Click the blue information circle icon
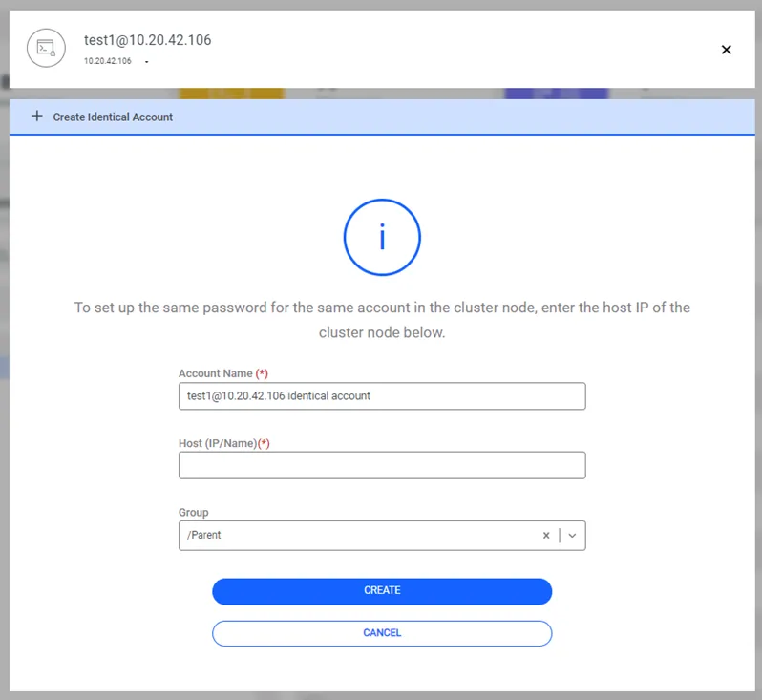Image resolution: width=762 pixels, height=700 pixels. pos(382,237)
